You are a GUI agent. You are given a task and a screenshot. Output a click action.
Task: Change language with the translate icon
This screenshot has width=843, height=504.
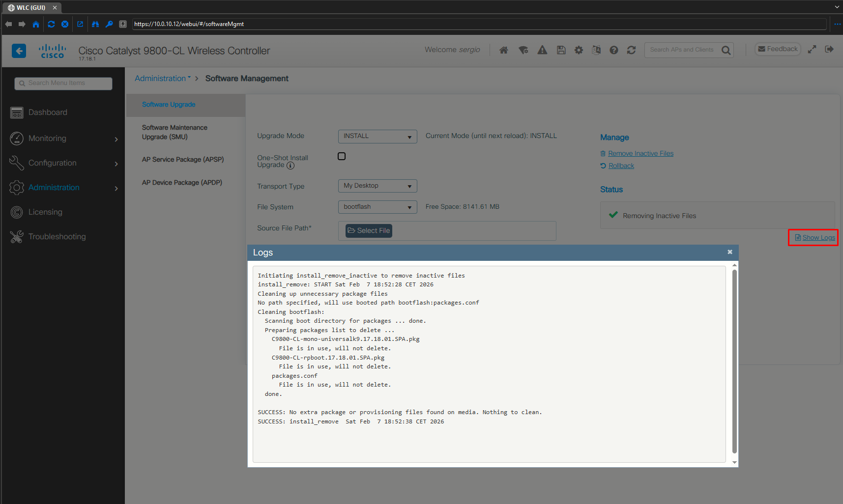596,50
